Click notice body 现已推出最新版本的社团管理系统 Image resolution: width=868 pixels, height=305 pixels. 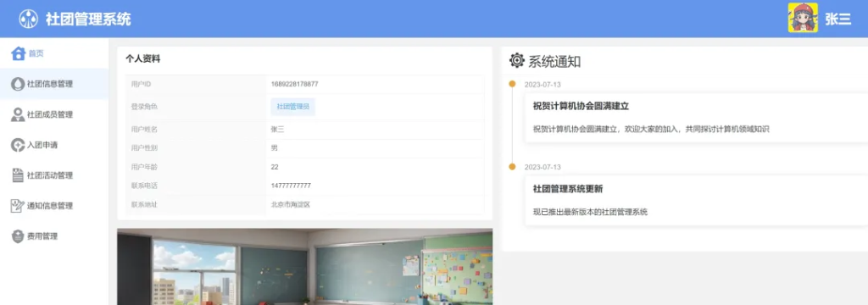point(590,212)
